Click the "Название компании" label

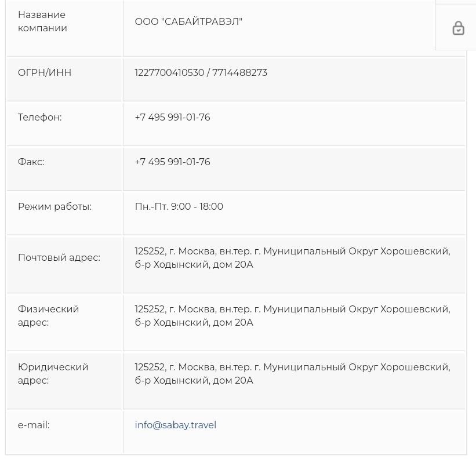click(x=42, y=21)
